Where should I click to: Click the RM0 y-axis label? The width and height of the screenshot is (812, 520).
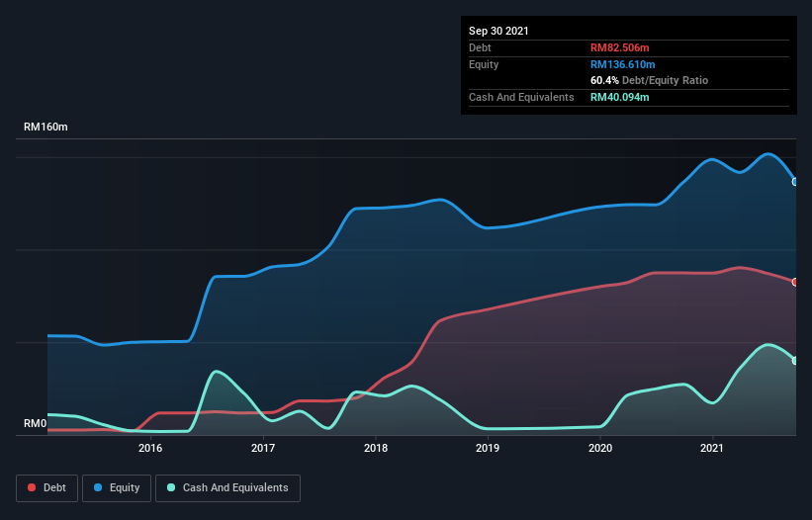[36, 423]
